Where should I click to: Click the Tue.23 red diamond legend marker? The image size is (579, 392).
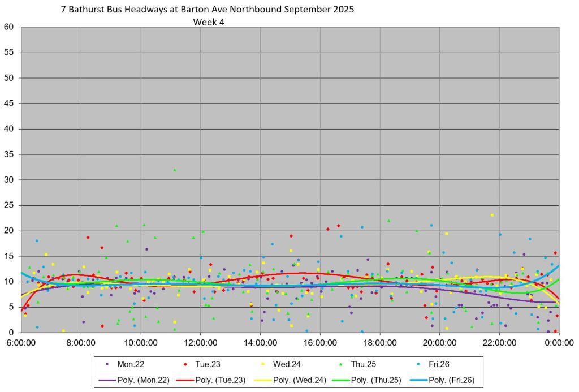pyautogui.click(x=187, y=365)
